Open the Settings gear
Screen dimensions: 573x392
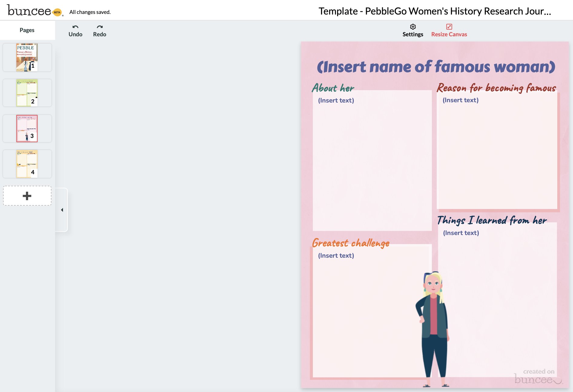(413, 27)
